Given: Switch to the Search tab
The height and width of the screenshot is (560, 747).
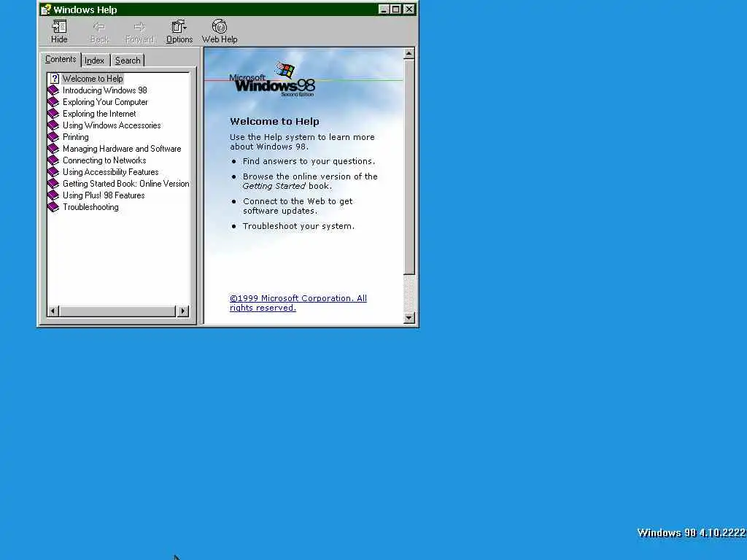Looking at the screenshot, I should coord(128,61).
